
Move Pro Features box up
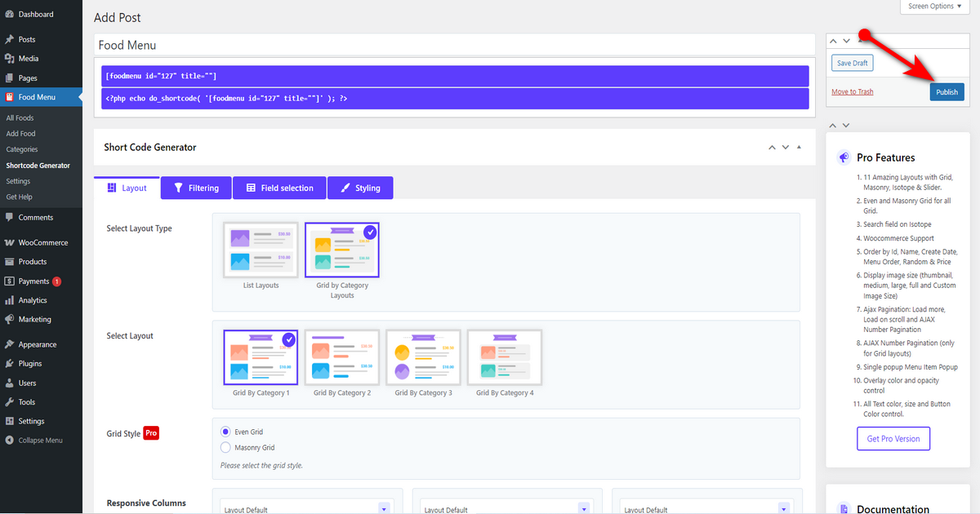832,125
